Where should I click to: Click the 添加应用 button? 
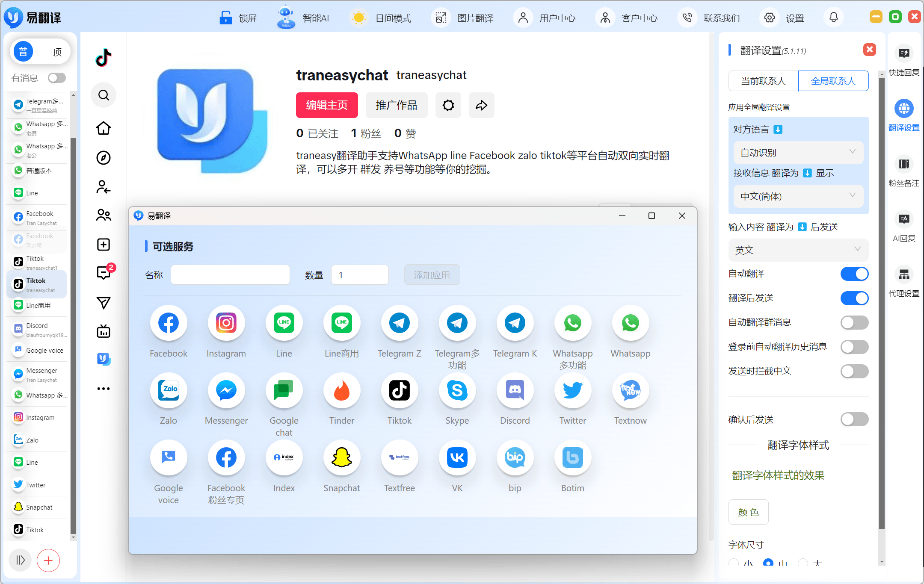pyautogui.click(x=432, y=275)
